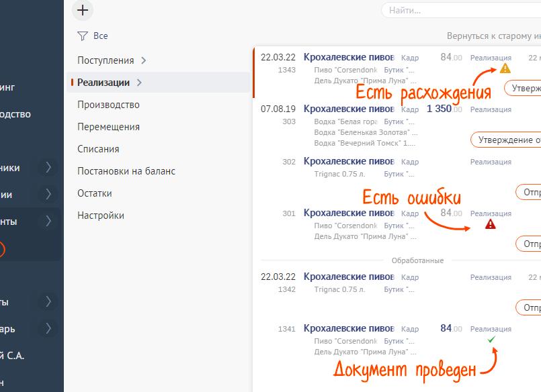Click the Утверж button on document 1343
The height and width of the screenshot is (392, 541).
[523, 88]
